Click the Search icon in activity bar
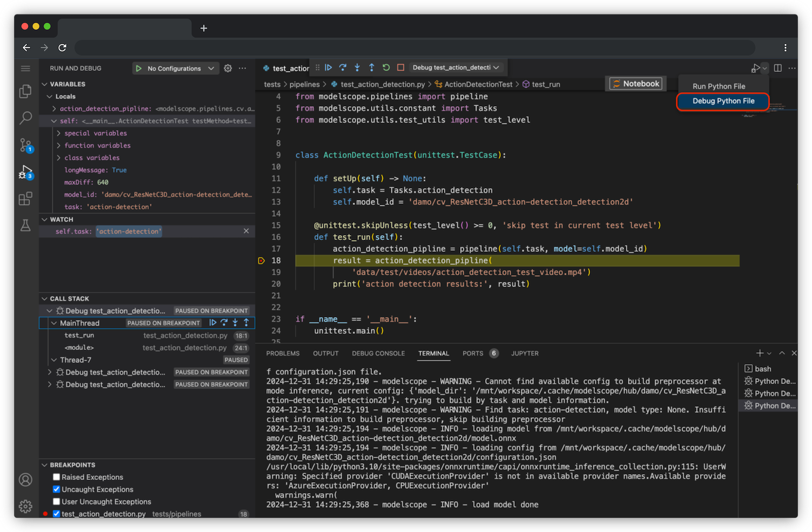Viewport: 812px width, 532px height. (x=25, y=118)
